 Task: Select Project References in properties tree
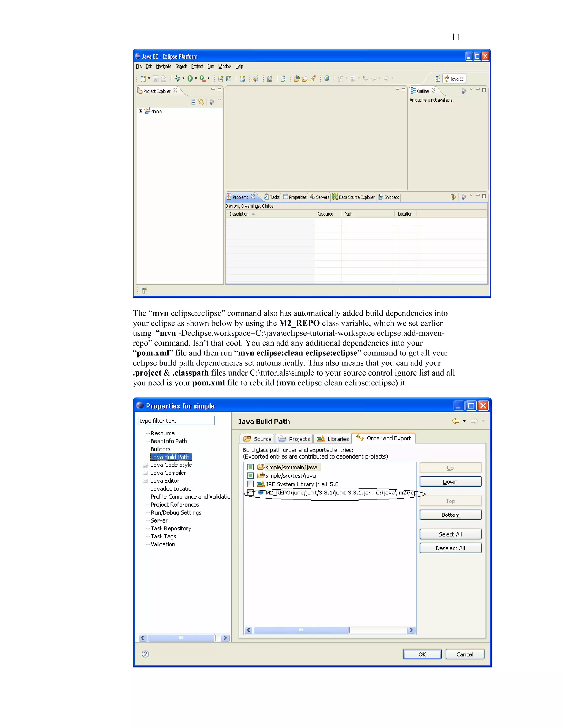(x=175, y=505)
